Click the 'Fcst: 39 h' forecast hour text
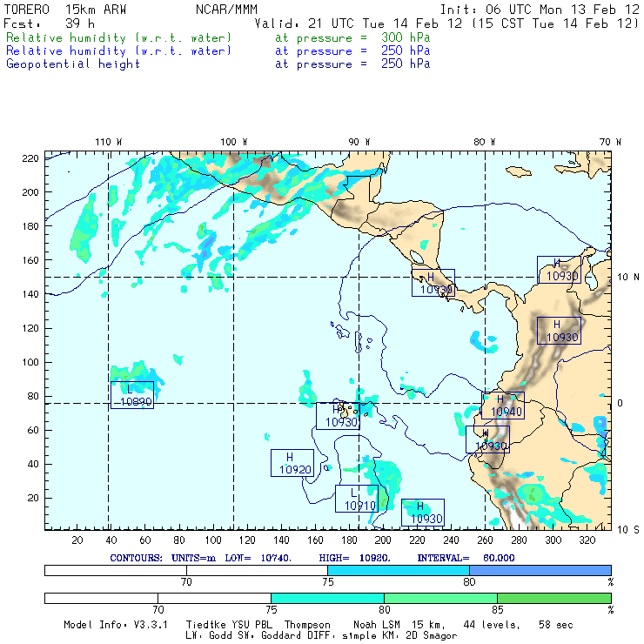644x644 pixels. pos(49,23)
